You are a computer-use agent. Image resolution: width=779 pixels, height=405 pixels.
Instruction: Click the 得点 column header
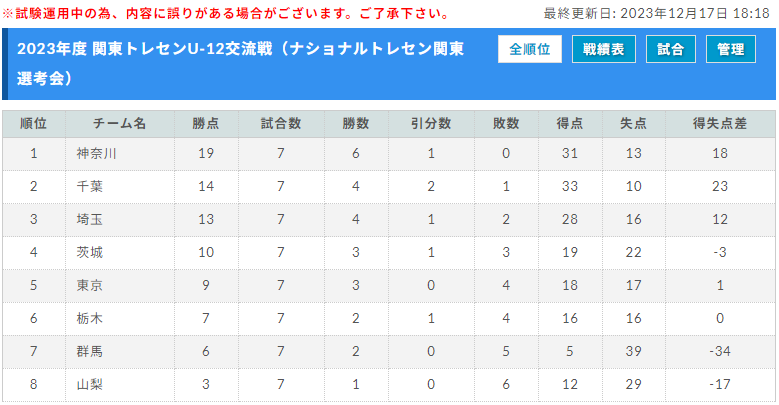coord(570,124)
